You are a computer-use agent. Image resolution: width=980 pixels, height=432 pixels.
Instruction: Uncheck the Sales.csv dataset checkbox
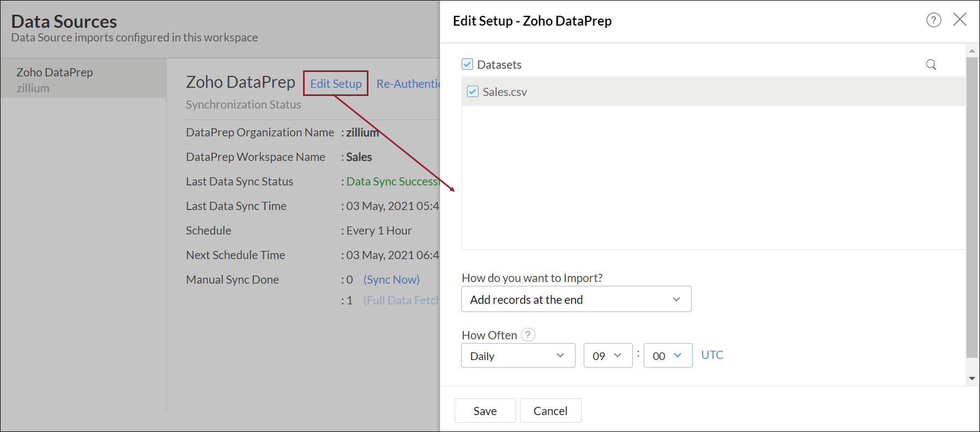pos(473,92)
